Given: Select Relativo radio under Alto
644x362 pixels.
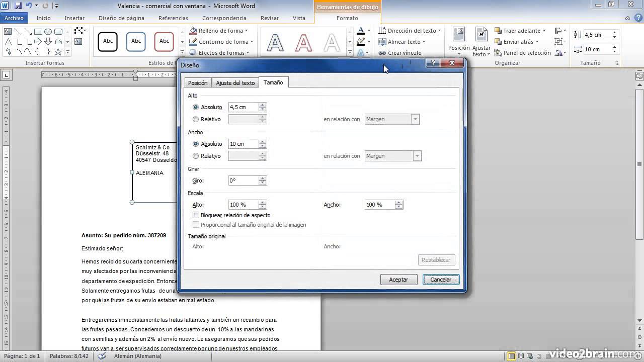Looking at the screenshot, I should coord(196,119).
